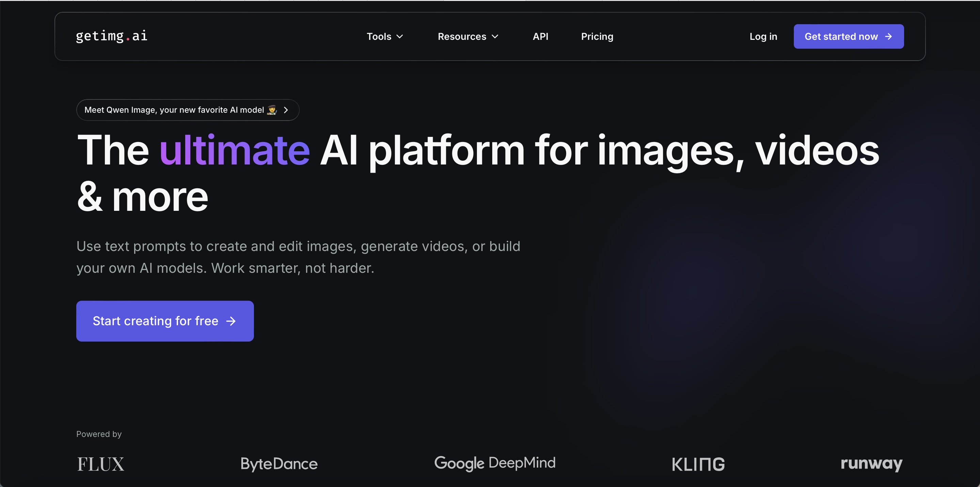Open the Pricing page
The height and width of the screenshot is (487, 980).
[x=597, y=36]
